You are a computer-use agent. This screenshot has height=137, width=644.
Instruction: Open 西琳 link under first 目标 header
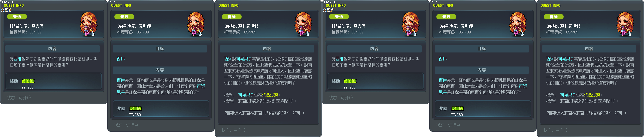[121, 59]
